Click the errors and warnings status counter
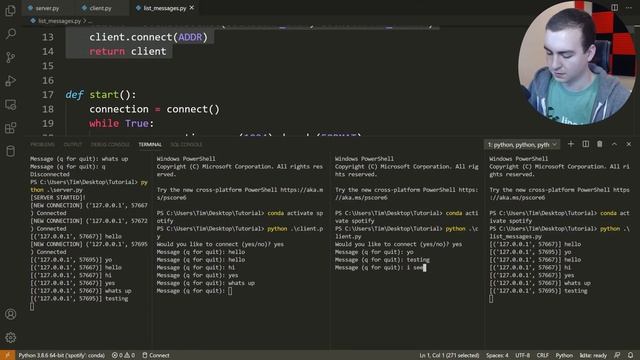 point(123,355)
